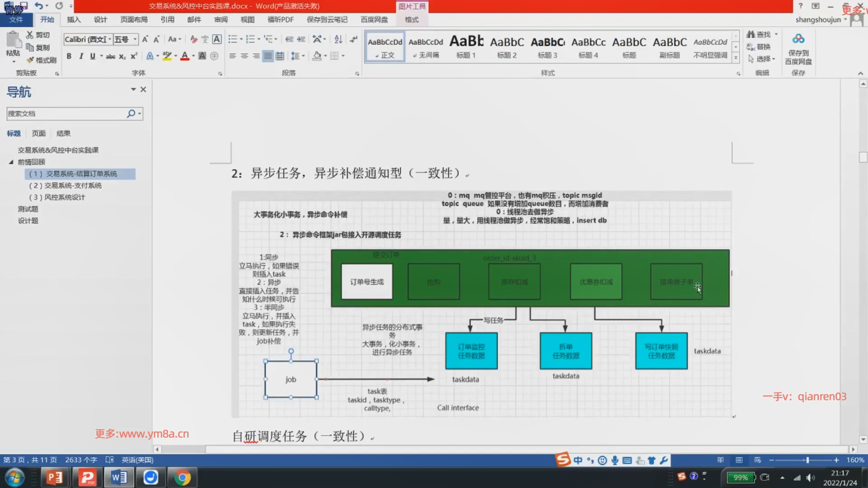Screen dimensions: 868x488
Task: Click the zoom slider in the status bar
Action: pyautogui.click(x=807, y=460)
